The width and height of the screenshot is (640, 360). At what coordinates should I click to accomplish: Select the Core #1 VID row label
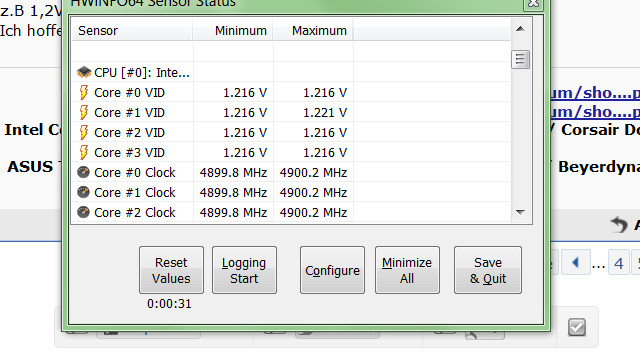(129, 113)
